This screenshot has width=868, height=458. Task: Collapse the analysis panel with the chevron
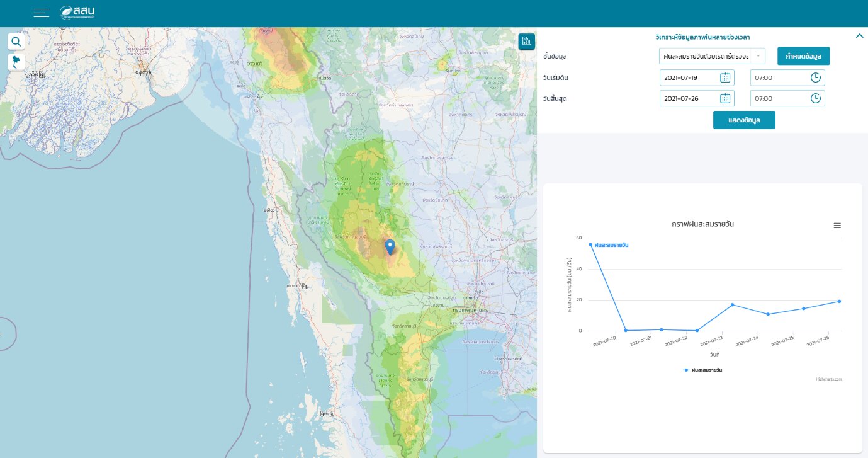coord(859,36)
